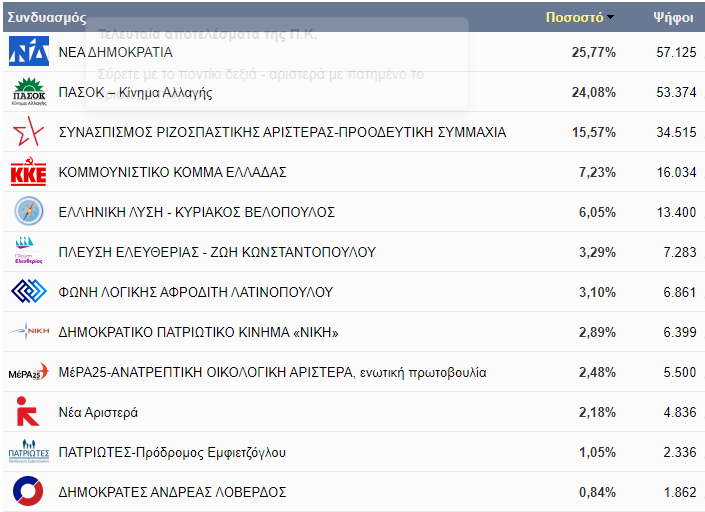The width and height of the screenshot is (705, 512).
Task: Click the 16.034 votes cell
Action: click(x=676, y=173)
